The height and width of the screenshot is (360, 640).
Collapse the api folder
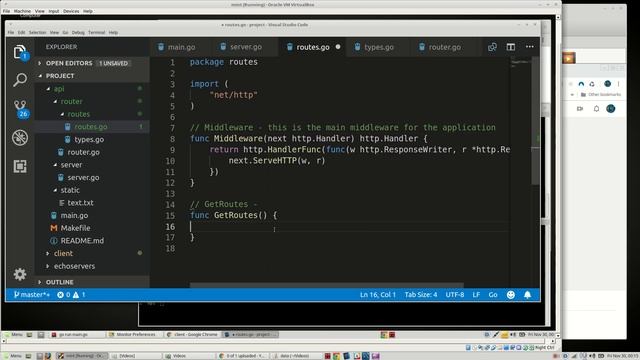point(59,89)
